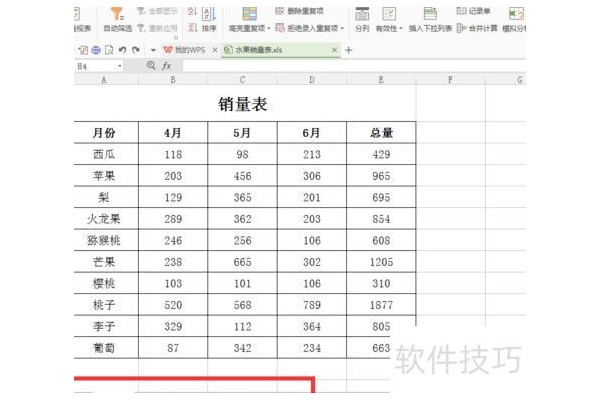The width and height of the screenshot is (600, 400).
Task: Expand 有效性 dropdown arrow
Action: [401, 28]
